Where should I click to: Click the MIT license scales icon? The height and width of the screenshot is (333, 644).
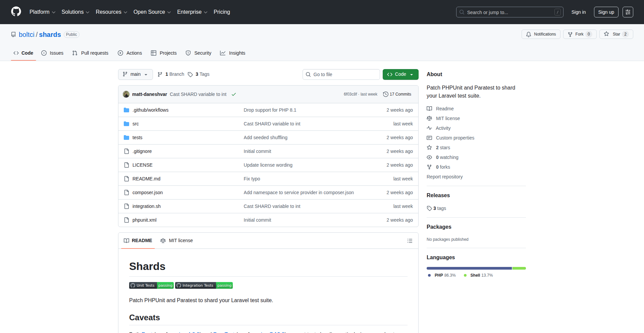(x=429, y=118)
